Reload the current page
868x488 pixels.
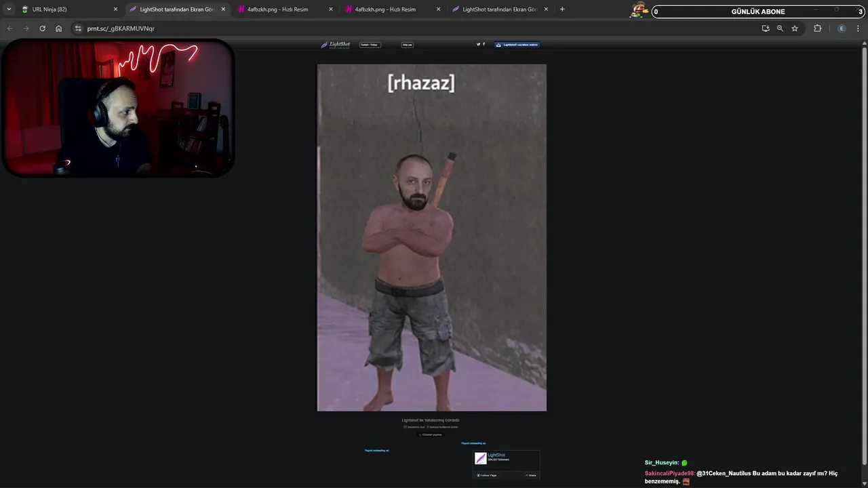(x=42, y=28)
